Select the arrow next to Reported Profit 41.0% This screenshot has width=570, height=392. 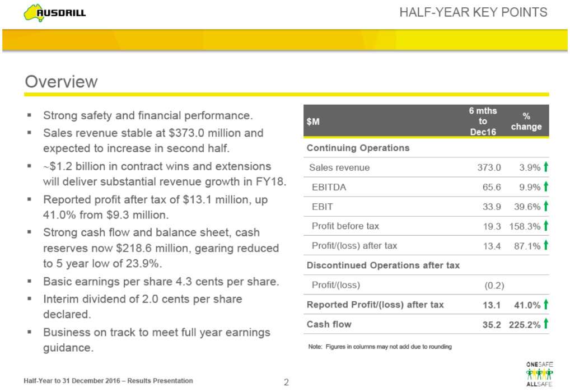tap(546, 305)
